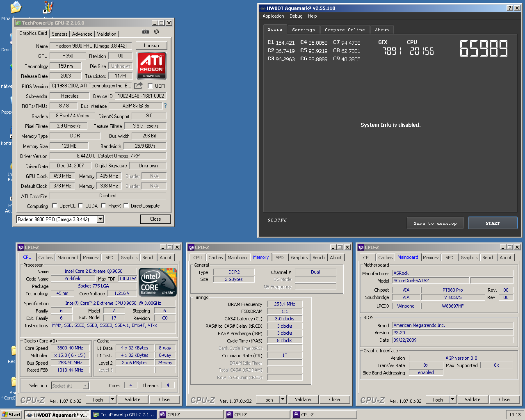Click the CPU-Z title bar icon in the CPU window
The width and height of the screenshot is (525, 420).
21,247
